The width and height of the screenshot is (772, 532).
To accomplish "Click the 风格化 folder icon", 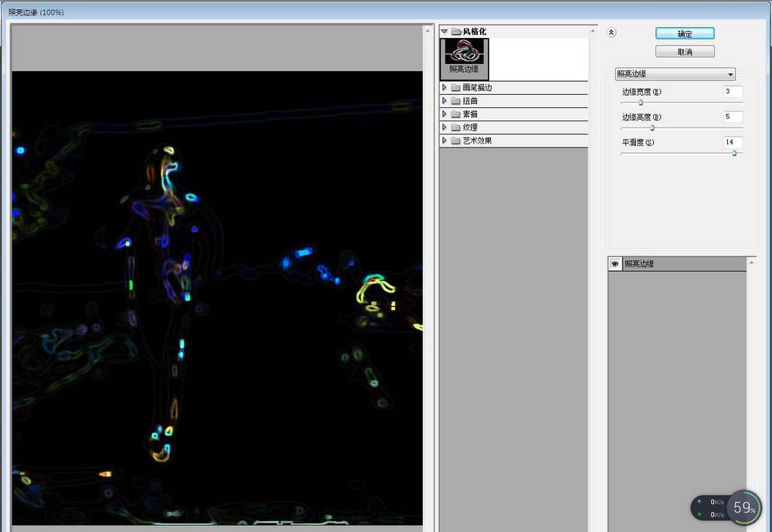I will pos(456,32).
